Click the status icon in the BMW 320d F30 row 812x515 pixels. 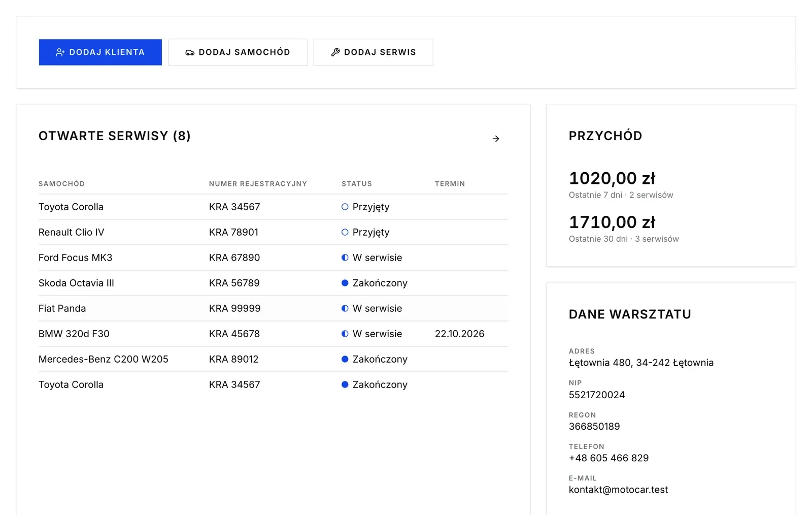[x=345, y=334]
